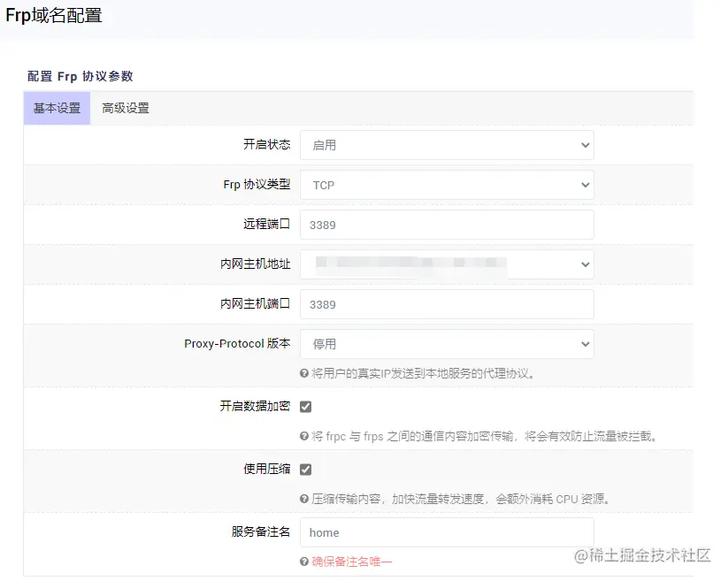728x581 pixels.
Task: Click the text 将用户的真实IP发送到本地服务的代理协议
Action: pos(423,373)
